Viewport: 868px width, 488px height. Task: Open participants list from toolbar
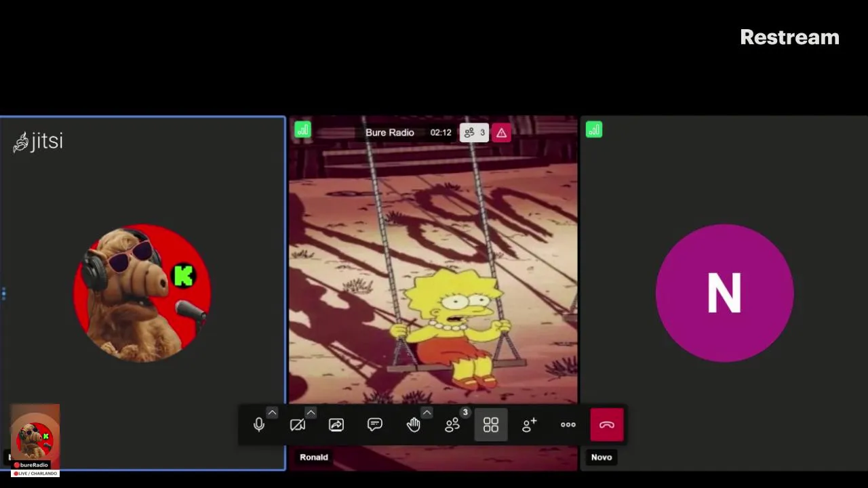pos(452,425)
